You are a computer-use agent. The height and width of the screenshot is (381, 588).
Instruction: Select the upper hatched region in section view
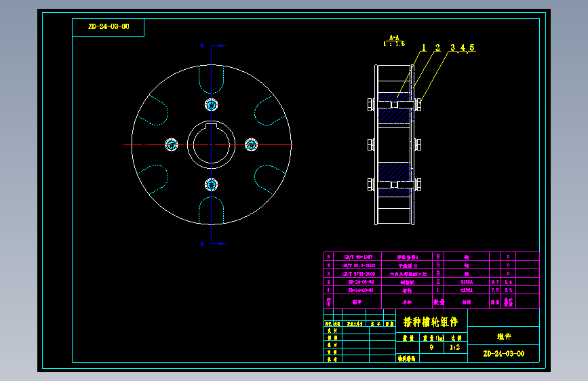tap(394, 108)
